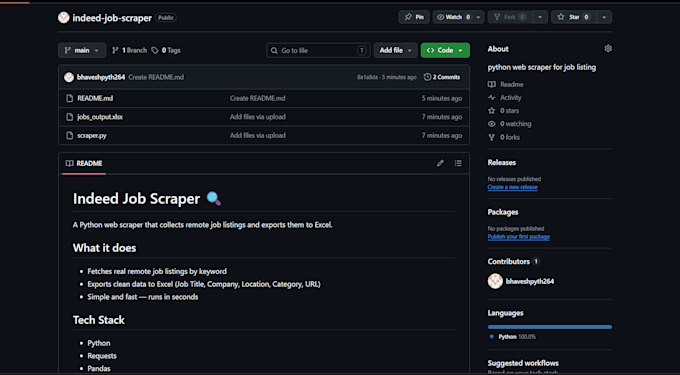The width and height of the screenshot is (680, 375).
Task: Open the Create README.md commit message in header
Action: click(156, 77)
